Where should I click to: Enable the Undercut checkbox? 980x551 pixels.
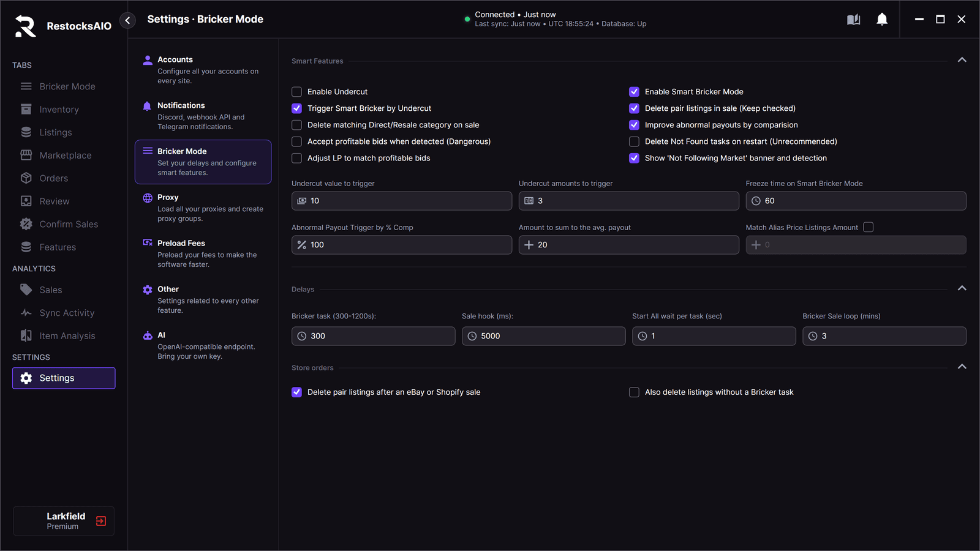pyautogui.click(x=297, y=92)
